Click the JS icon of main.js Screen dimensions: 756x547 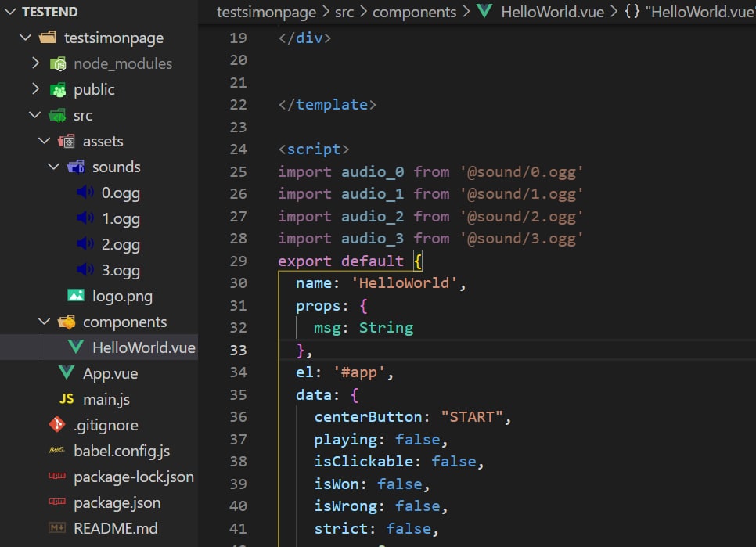tap(67, 398)
